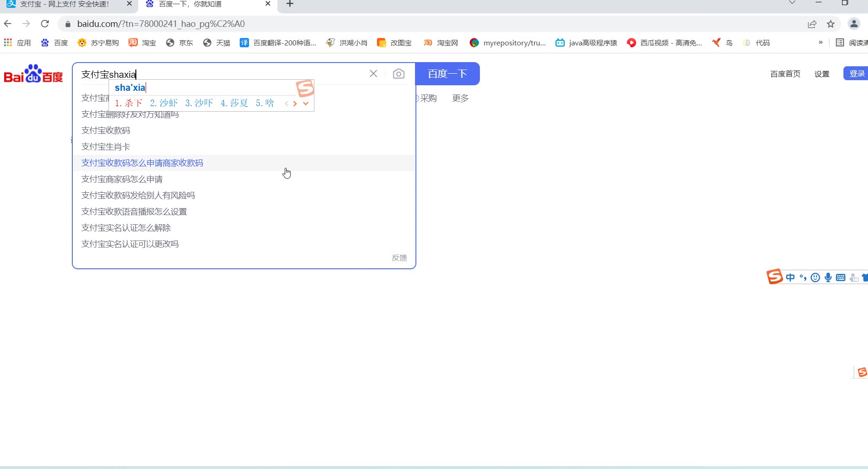This screenshot has width=868, height=469.
Task: Select suggestion 支付宝收款码
Action: point(244,131)
